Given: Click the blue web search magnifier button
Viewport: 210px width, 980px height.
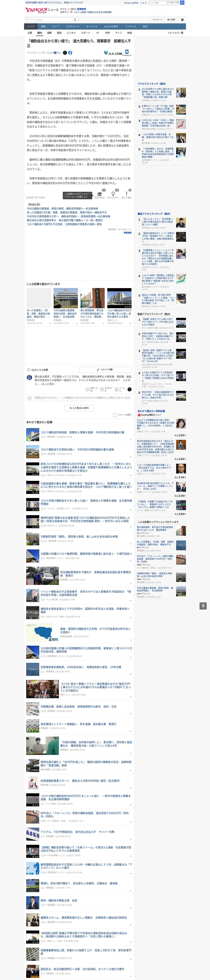Looking at the screenshot, I should point(182,3).
